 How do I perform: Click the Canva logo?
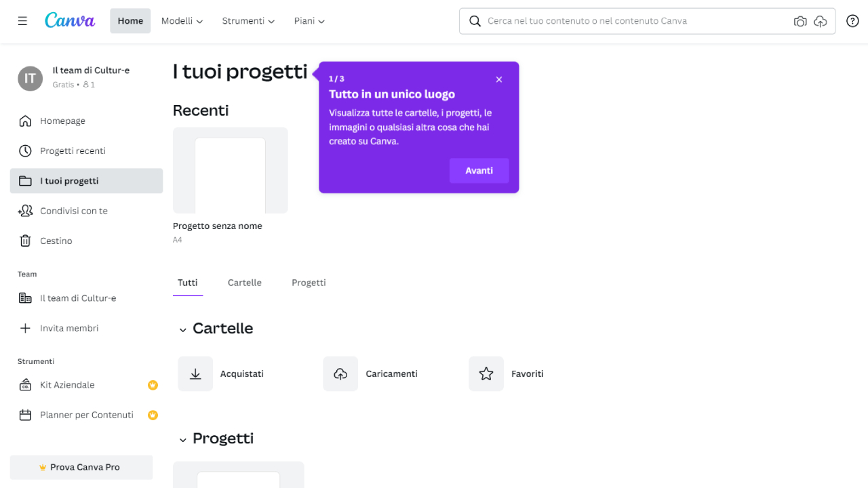[70, 20]
